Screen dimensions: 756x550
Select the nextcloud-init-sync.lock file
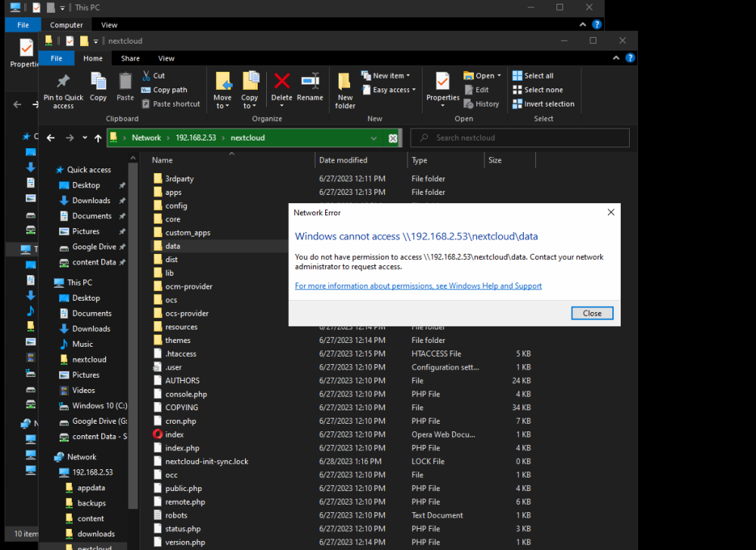click(206, 462)
